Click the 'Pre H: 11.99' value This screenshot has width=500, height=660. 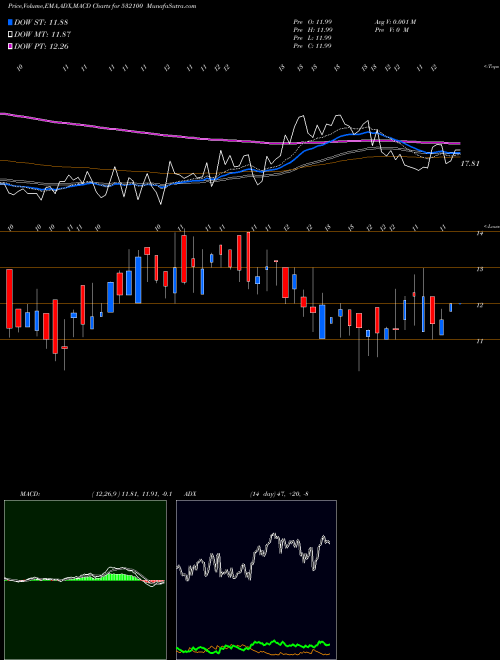point(313,30)
